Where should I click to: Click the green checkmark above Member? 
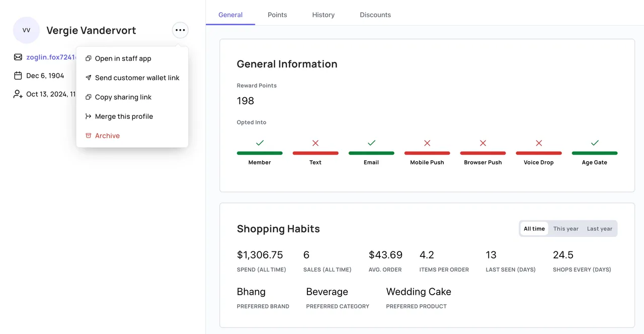(260, 143)
